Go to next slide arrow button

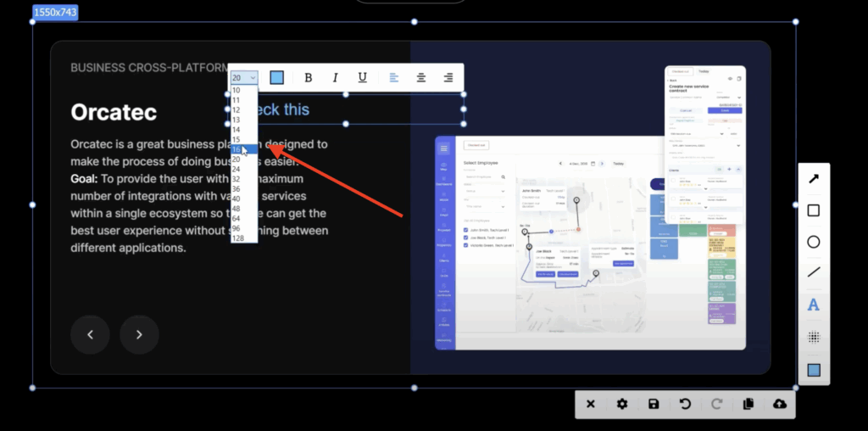pyautogui.click(x=140, y=334)
